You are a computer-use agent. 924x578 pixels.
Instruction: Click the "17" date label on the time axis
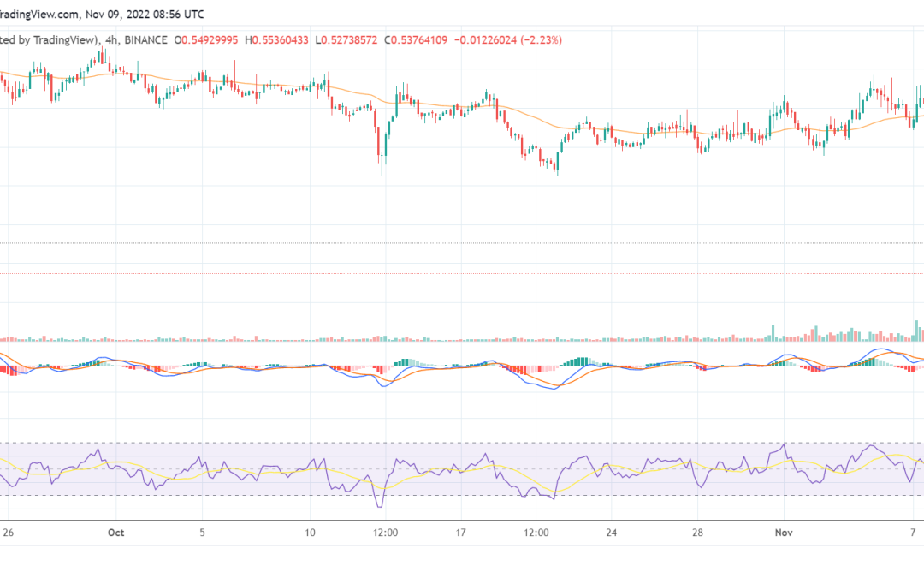pyautogui.click(x=461, y=533)
